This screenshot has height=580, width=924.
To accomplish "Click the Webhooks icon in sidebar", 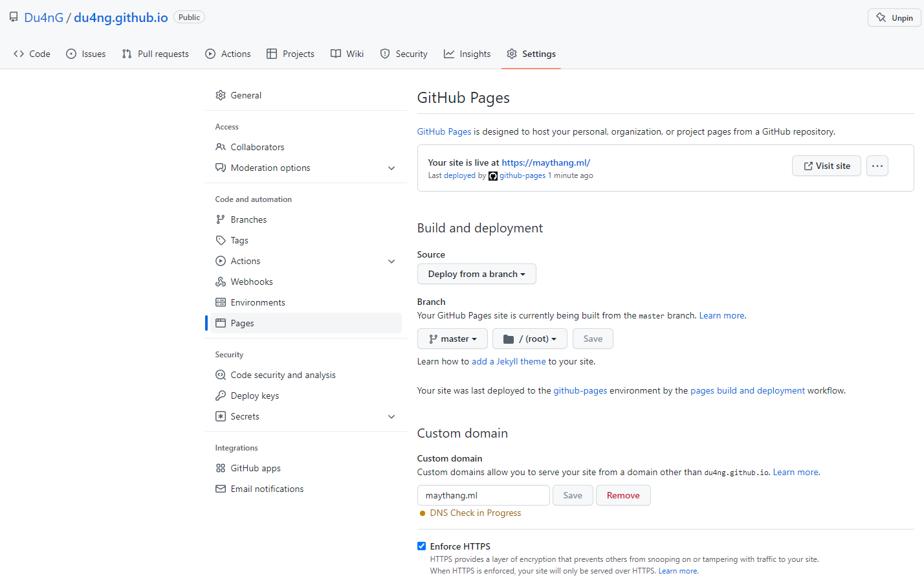I will pyautogui.click(x=221, y=282).
